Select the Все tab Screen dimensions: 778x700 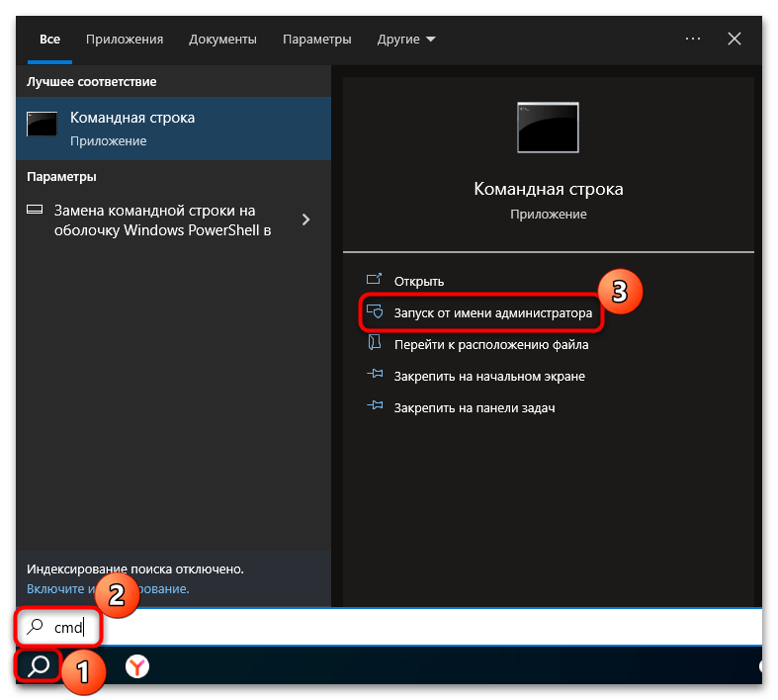click(x=49, y=40)
